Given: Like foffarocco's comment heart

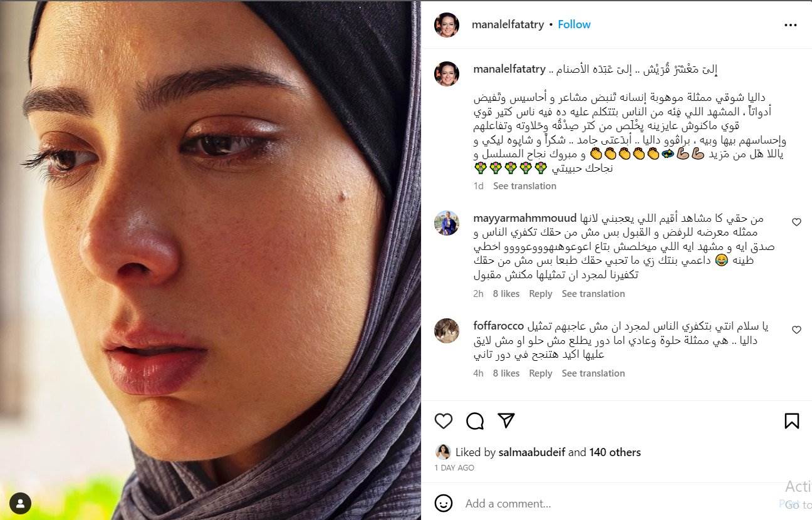Looking at the screenshot, I should tap(796, 330).
